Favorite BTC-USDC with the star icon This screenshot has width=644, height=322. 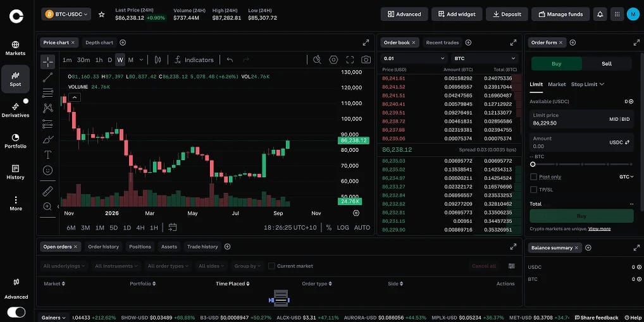[x=101, y=15]
